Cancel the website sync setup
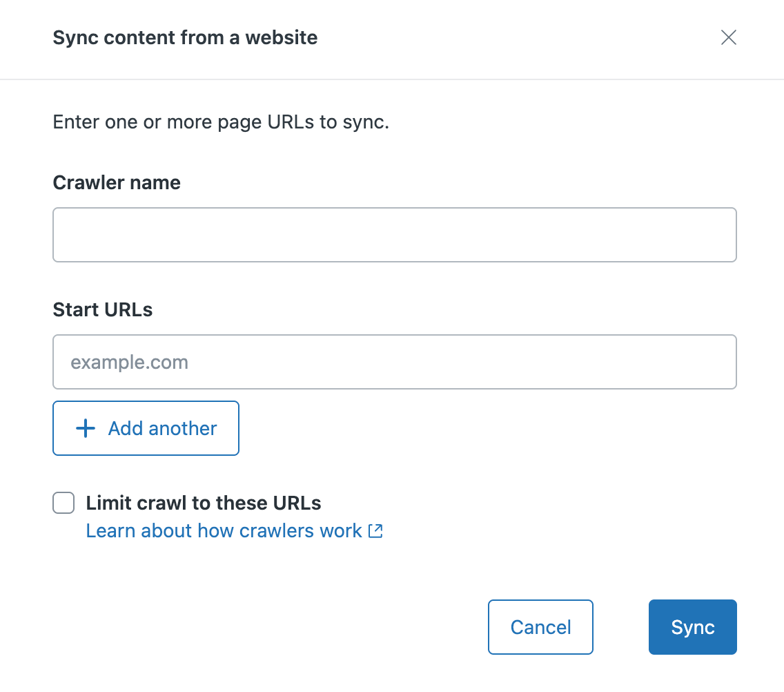 coord(540,627)
